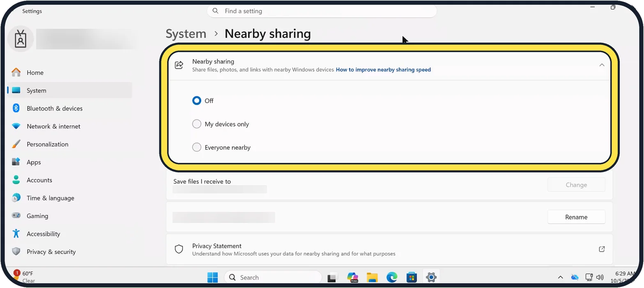This screenshot has width=644, height=288.
Task: Select the Off radio button
Action: pos(197,100)
